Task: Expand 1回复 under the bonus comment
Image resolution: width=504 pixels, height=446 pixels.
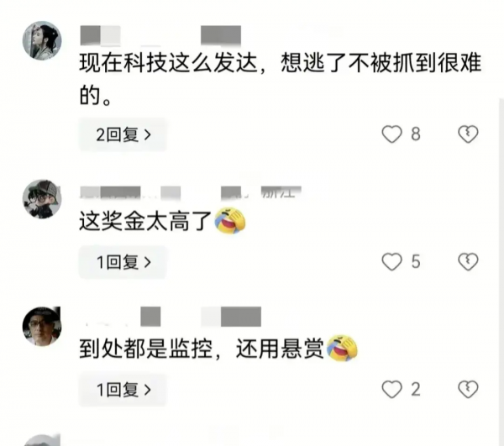Action: click(x=123, y=262)
